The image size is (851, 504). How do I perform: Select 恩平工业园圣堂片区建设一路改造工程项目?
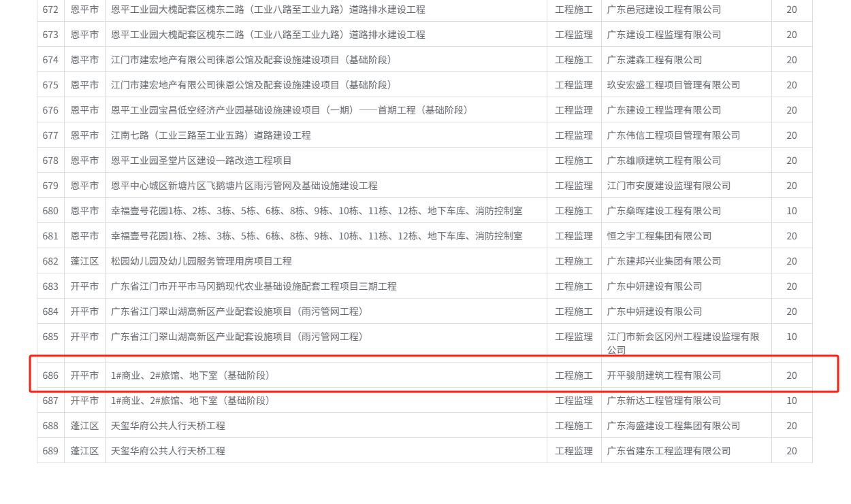point(202,161)
